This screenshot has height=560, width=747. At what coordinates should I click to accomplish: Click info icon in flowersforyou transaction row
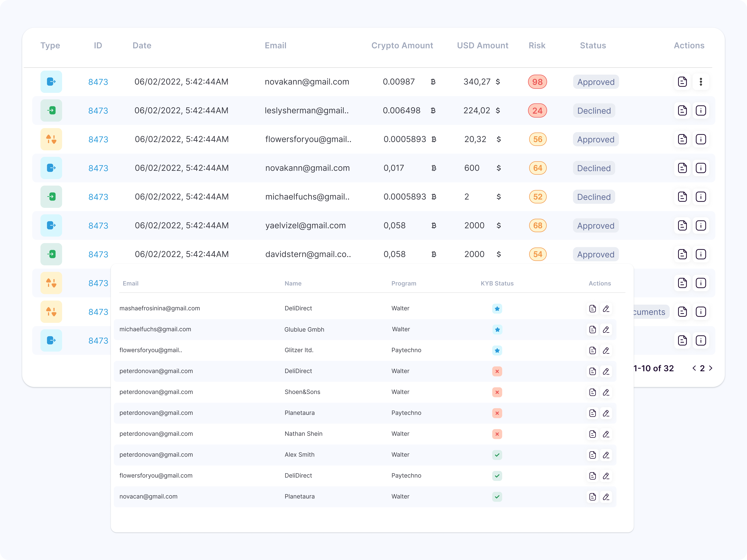coord(701,139)
